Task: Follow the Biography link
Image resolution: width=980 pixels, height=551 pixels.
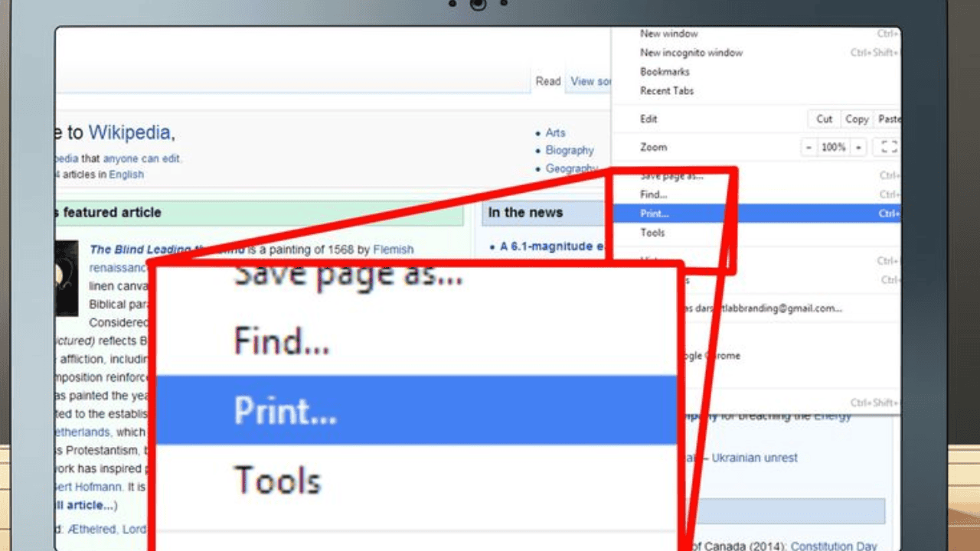Action: [x=570, y=150]
